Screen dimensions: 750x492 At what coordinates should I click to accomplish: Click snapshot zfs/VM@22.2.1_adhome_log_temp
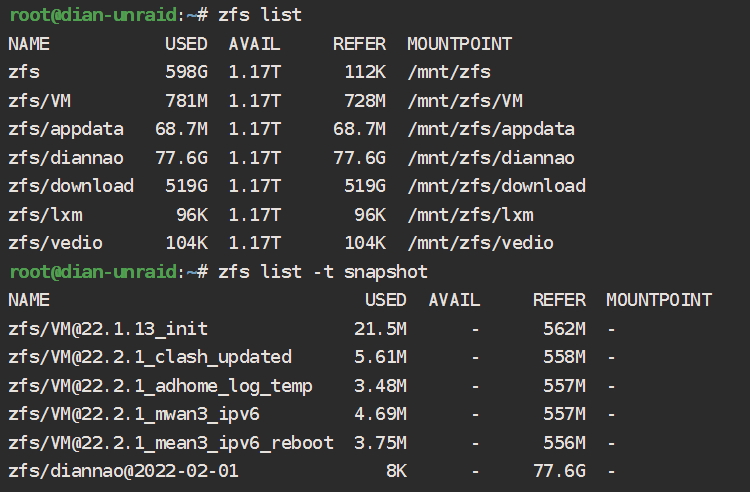160,386
